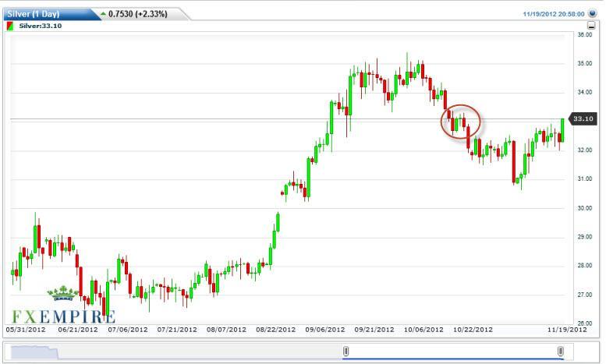Click the 11/19/2012 20:58:00 timestamp
The width and height of the screenshot is (606, 364).
554,14
